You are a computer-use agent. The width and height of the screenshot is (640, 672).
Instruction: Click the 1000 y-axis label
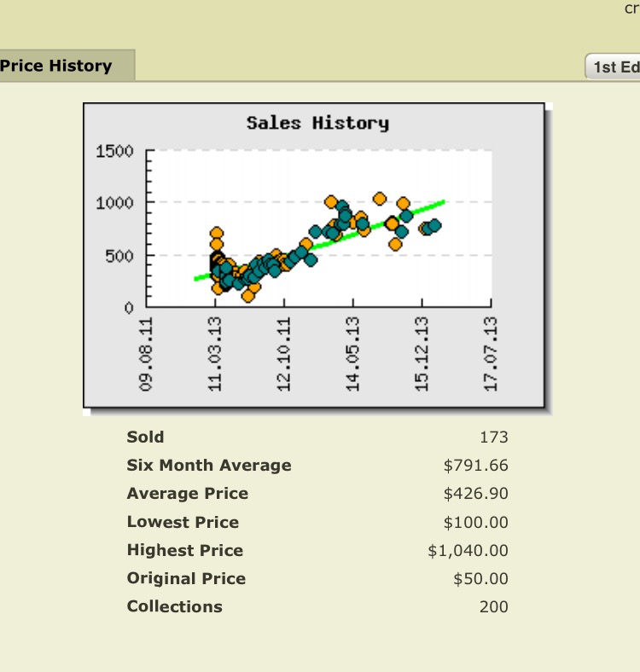[x=114, y=203]
